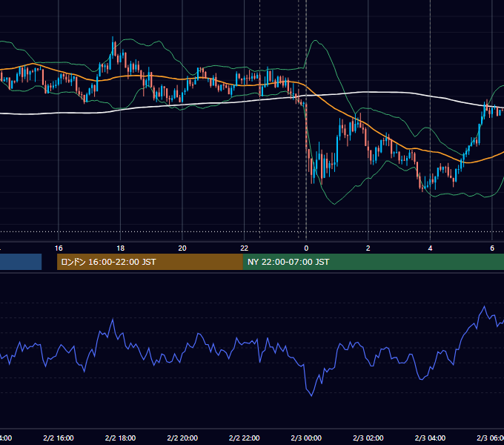Click the hour label 4 on the axis
504x445 pixels.
point(430,248)
